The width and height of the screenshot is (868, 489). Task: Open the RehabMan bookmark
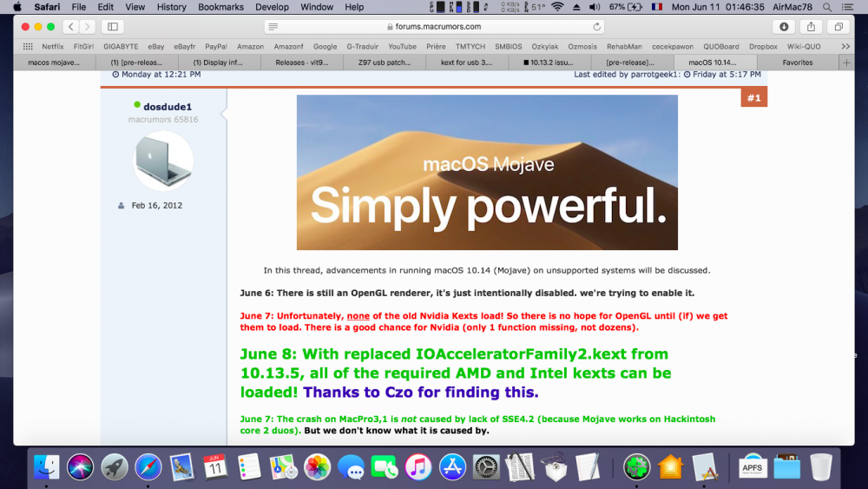624,47
